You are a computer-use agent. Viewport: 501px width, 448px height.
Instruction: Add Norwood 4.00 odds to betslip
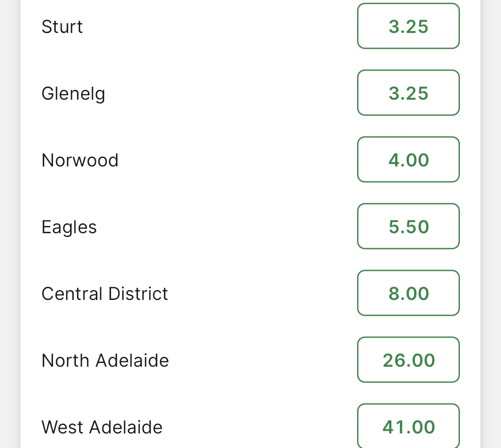(x=409, y=160)
